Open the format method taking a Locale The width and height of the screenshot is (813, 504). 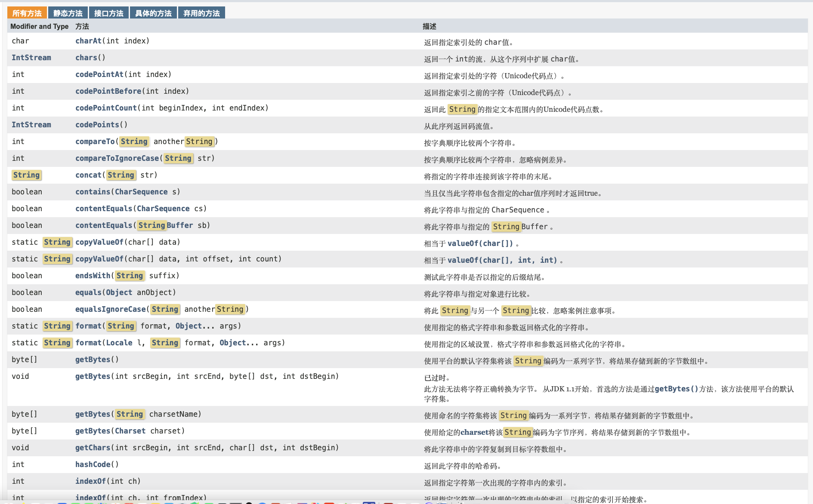(88, 343)
